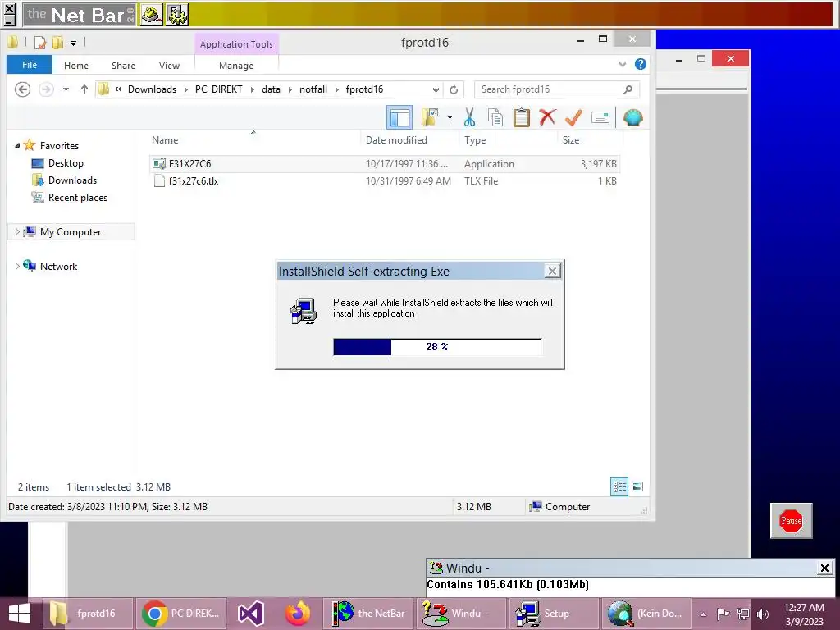This screenshot has width=840, height=630.
Task: Click the Paste clipboard icon
Action: [x=521, y=117]
